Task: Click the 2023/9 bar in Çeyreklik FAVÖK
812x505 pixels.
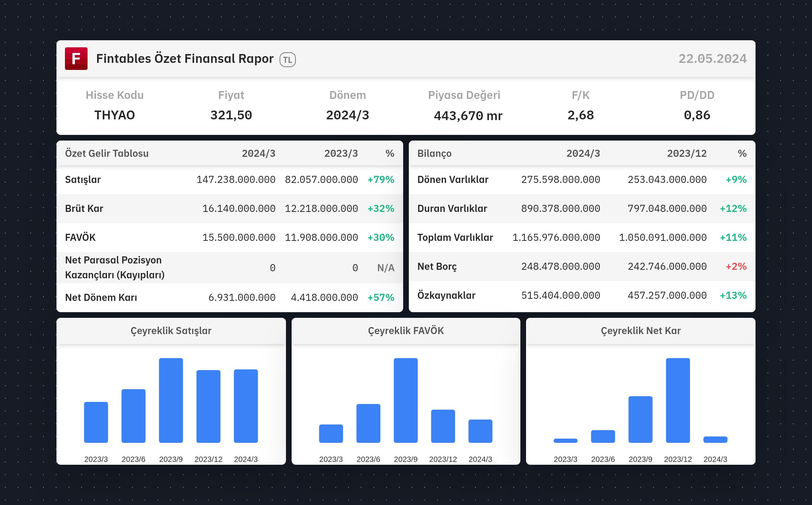Action: pyautogui.click(x=406, y=400)
